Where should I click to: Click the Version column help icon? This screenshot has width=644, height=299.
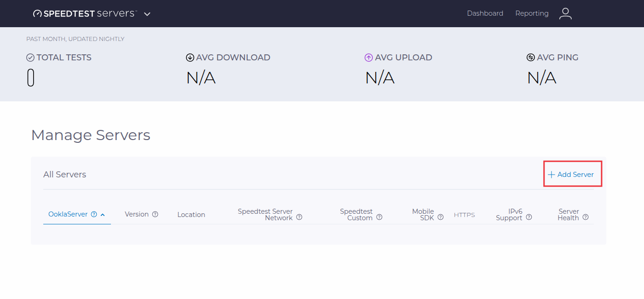pyautogui.click(x=155, y=214)
